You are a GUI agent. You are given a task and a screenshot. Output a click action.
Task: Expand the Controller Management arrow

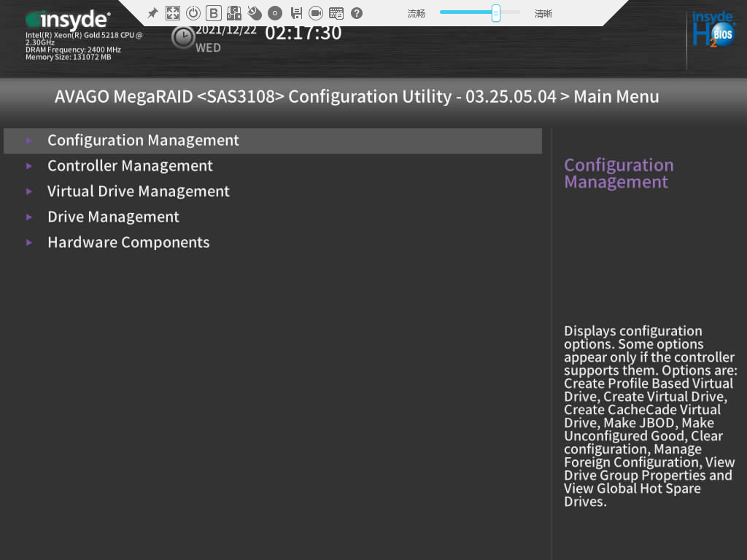click(x=29, y=166)
